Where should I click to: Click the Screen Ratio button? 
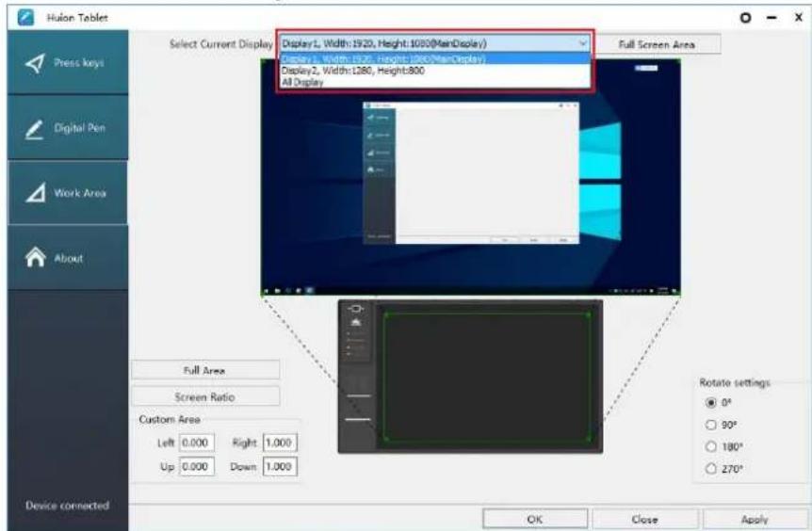click(205, 397)
